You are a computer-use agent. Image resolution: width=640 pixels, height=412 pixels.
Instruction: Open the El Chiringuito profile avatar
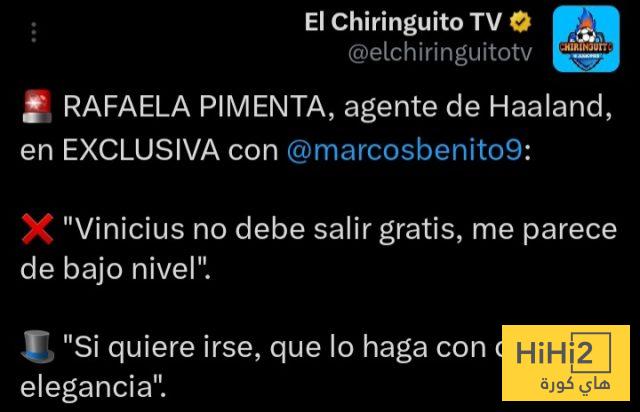(586, 39)
